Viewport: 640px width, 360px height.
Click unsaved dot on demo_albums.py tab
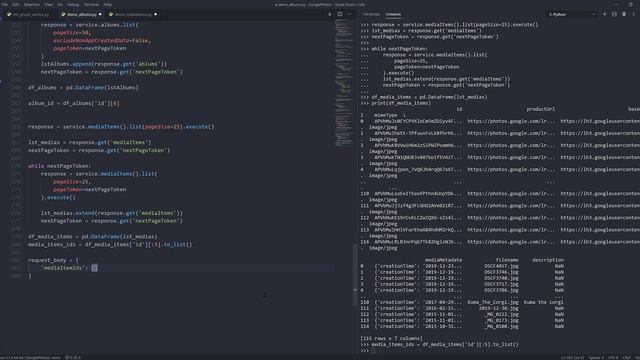tap(100, 14)
